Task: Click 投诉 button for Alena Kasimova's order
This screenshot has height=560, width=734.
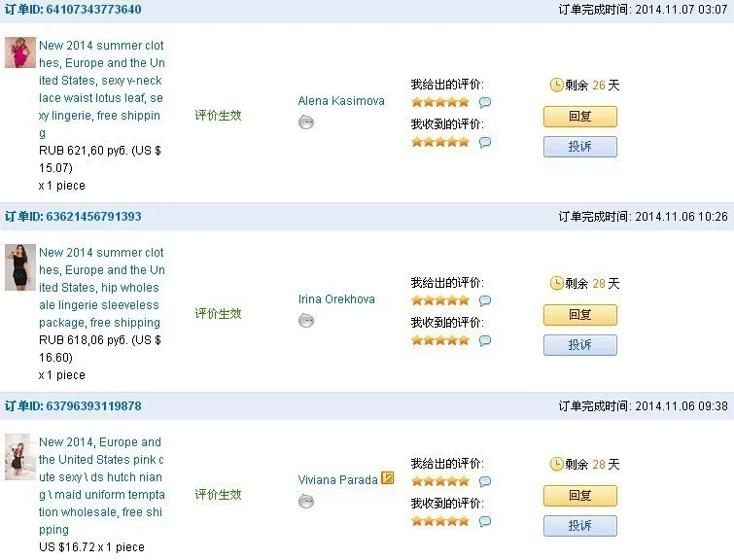Action: pyautogui.click(x=580, y=147)
